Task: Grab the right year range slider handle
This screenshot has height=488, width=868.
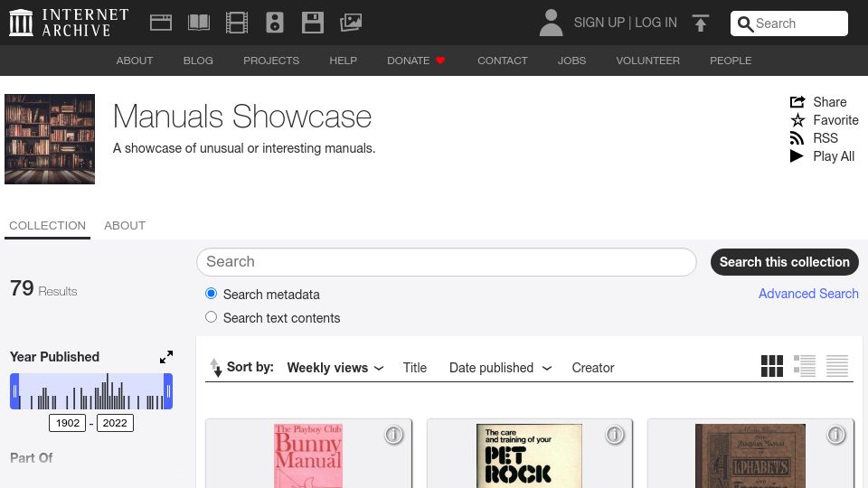Action: click(x=168, y=391)
